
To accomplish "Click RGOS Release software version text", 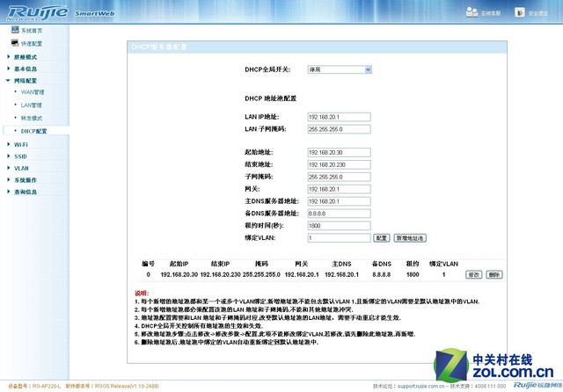I will pos(127,386).
